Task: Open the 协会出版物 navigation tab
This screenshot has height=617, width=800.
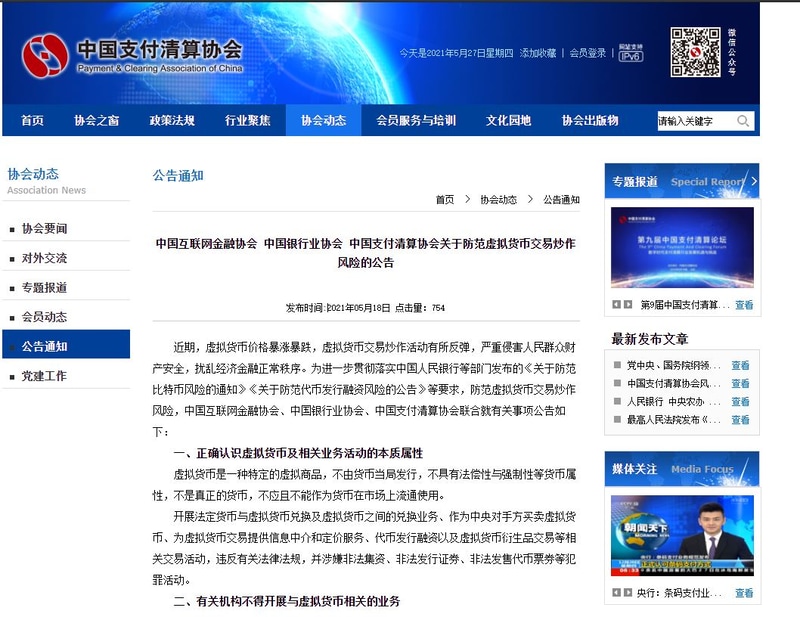Action: click(590, 120)
